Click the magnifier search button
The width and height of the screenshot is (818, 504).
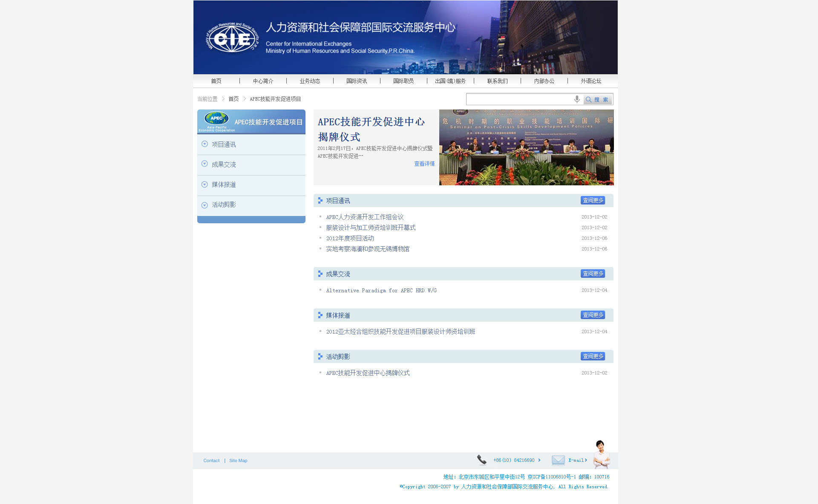[598, 99]
